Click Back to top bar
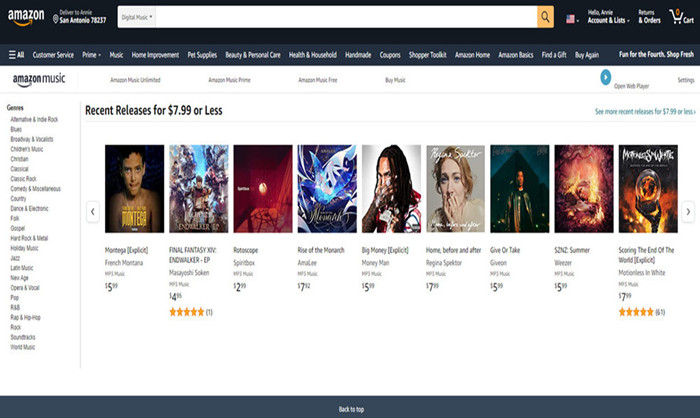Image resolution: width=700 pixels, height=418 pixels. 350,407
